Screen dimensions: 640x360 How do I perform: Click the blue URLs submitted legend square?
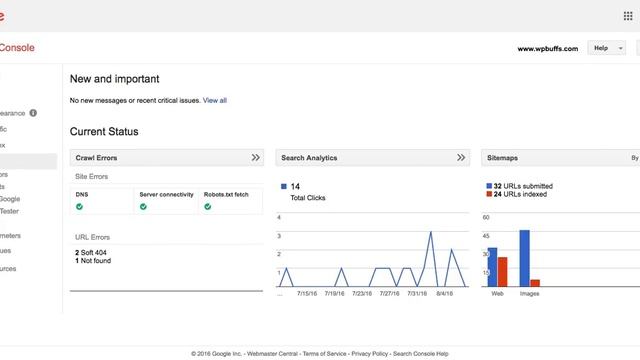pos(489,186)
